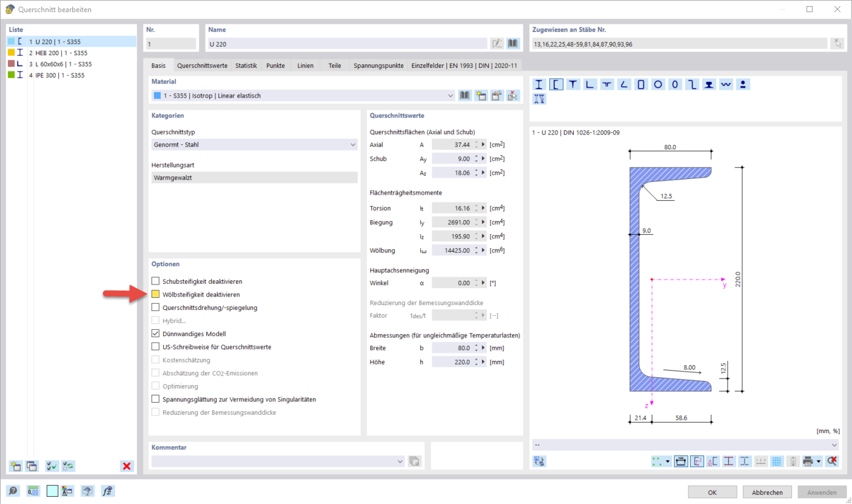Select the circular hollow section icon
Image resolution: width=852 pixels, height=504 pixels.
[x=658, y=85]
